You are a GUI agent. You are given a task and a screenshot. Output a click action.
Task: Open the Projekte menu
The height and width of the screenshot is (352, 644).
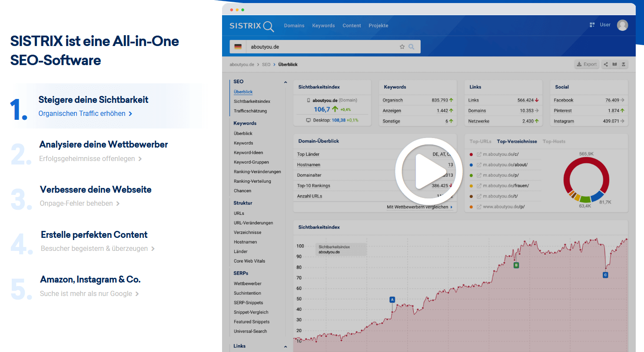[378, 26]
